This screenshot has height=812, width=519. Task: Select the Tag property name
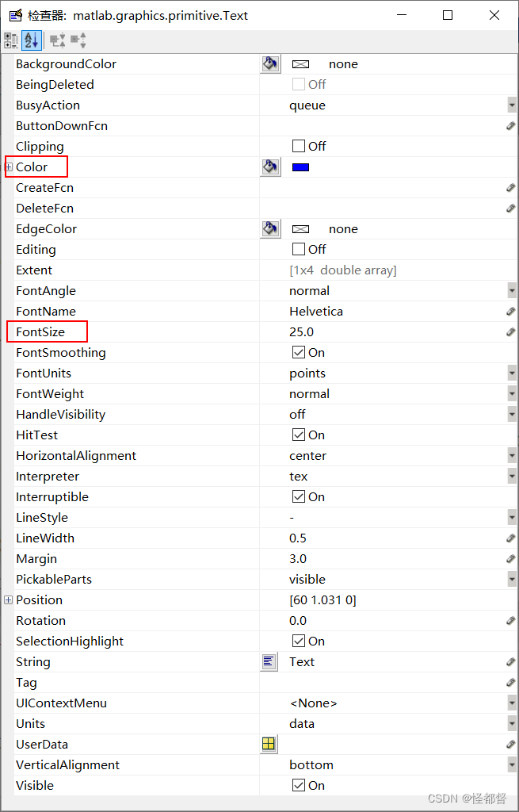(26, 683)
